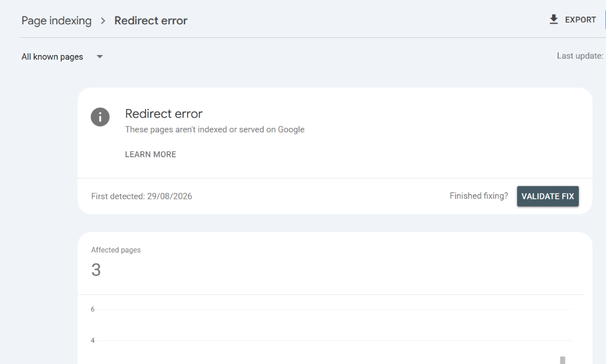Click the affected pages count 3
Image resolution: width=606 pixels, height=364 pixels.
point(96,270)
